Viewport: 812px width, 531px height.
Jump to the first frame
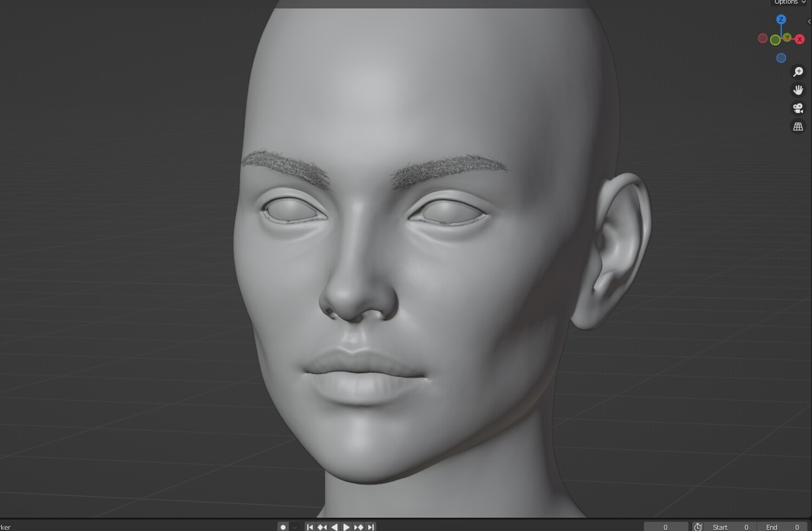(310, 527)
